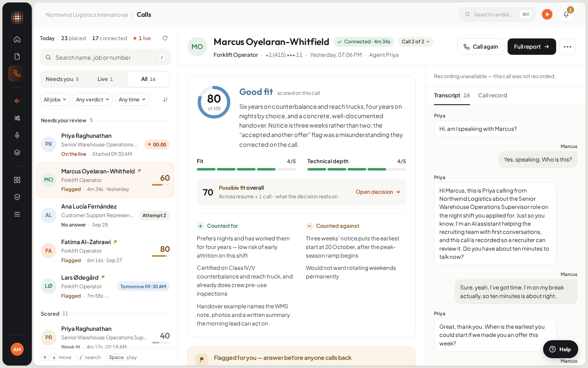This screenshot has width=588, height=368.
Task: Click the Connected 4m 34s status badge
Action: [364, 42]
